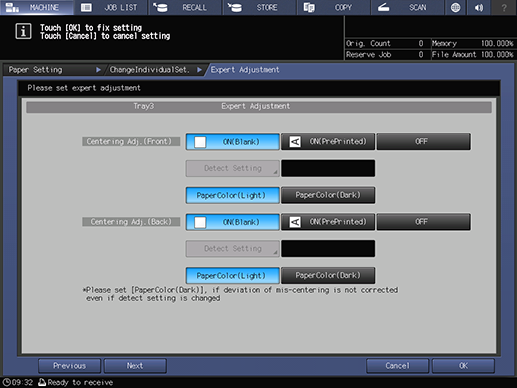The image size is (517, 388).
Task: Switch to the COPY tab
Action: pos(334,7)
